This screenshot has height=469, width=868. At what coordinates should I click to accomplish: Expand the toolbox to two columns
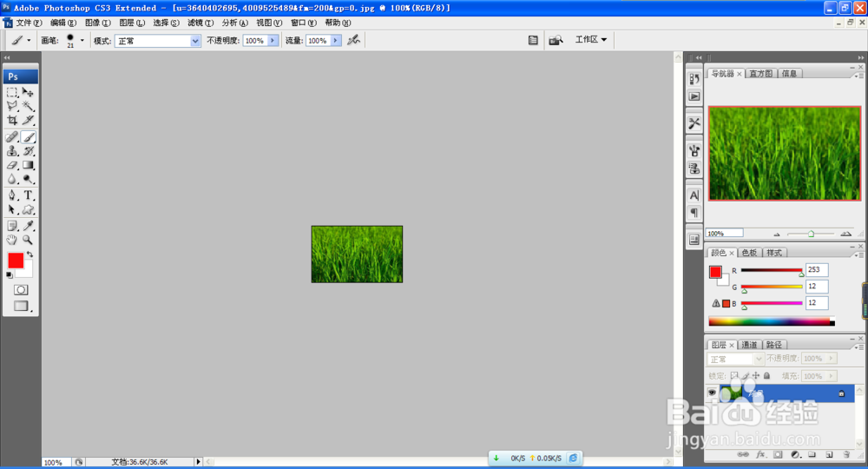(7, 57)
